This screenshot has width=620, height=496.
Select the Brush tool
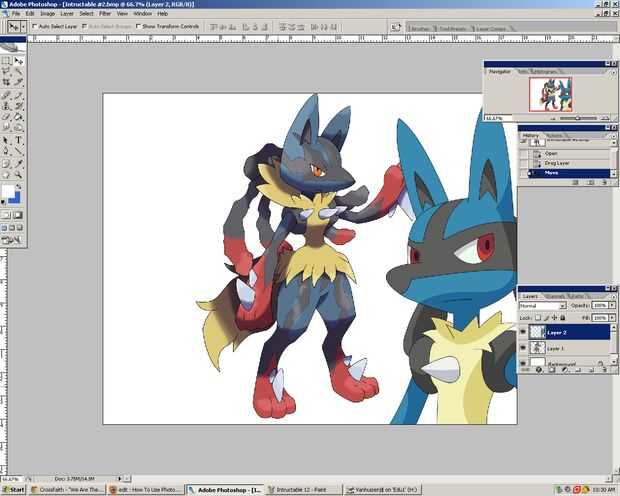[18, 95]
